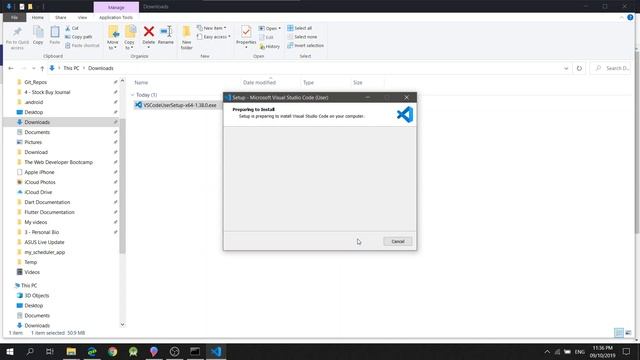The height and width of the screenshot is (360, 640).
Task: Open the Explorer Help icon
Action: (630, 18)
